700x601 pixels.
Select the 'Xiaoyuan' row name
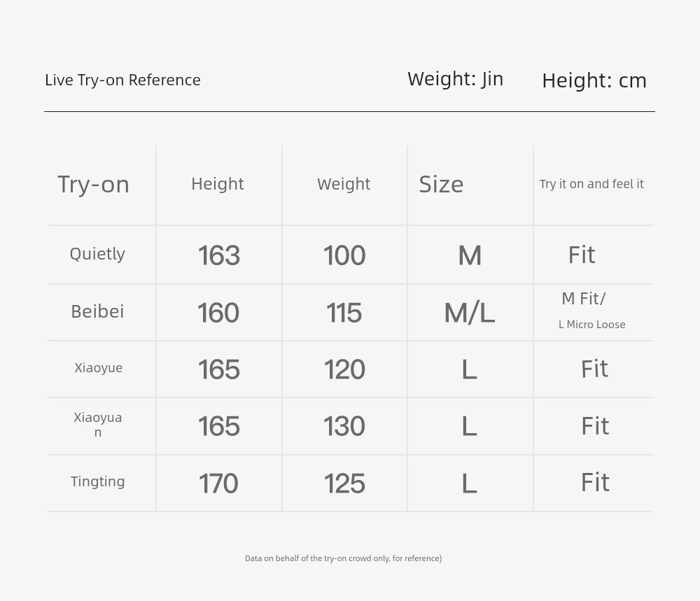pos(98,424)
